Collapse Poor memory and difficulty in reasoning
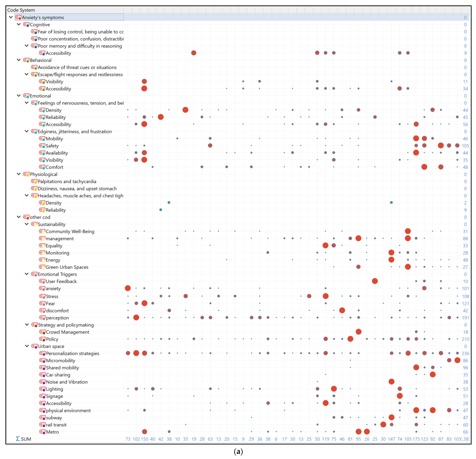 pos(27,46)
